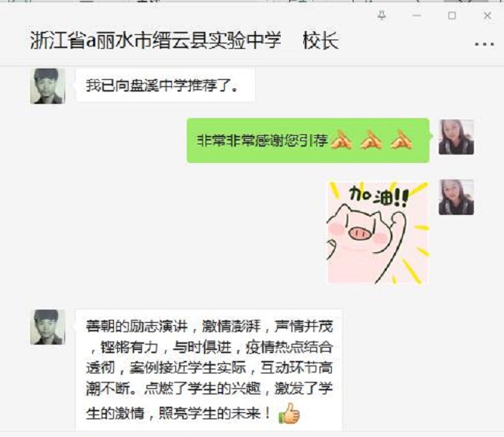This screenshot has width=504, height=437.
Task: Click the rightmost praying-hands emoji in green bubble
Action: click(402, 140)
